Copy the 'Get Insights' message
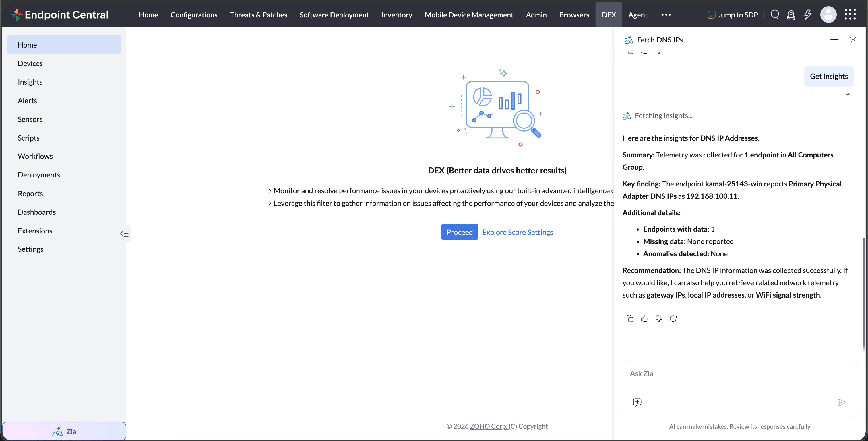The image size is (868, 441). [847, 96]
